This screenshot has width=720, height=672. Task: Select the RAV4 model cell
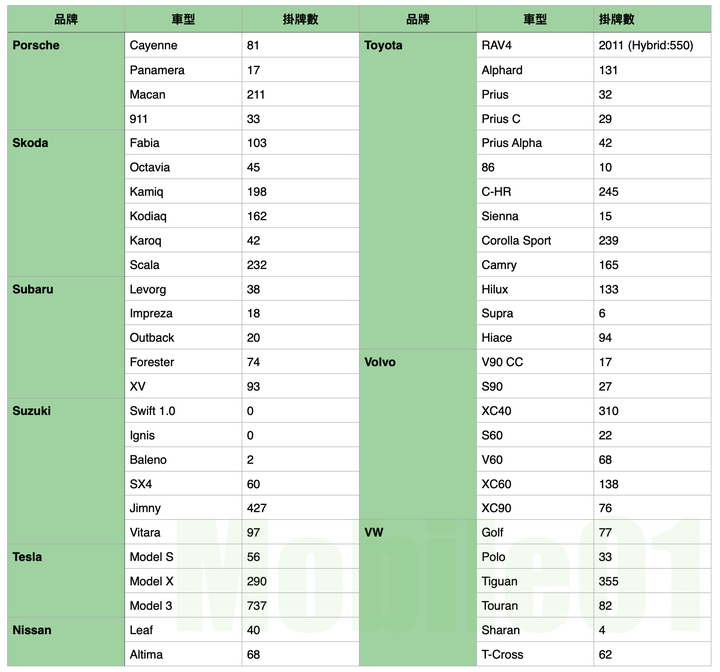[535, 45]
